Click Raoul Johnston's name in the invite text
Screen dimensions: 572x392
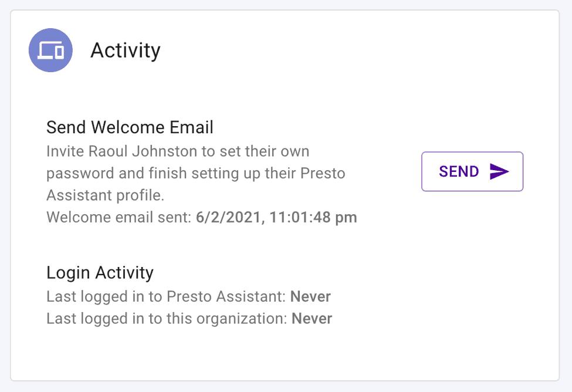(x=153, y=151)
